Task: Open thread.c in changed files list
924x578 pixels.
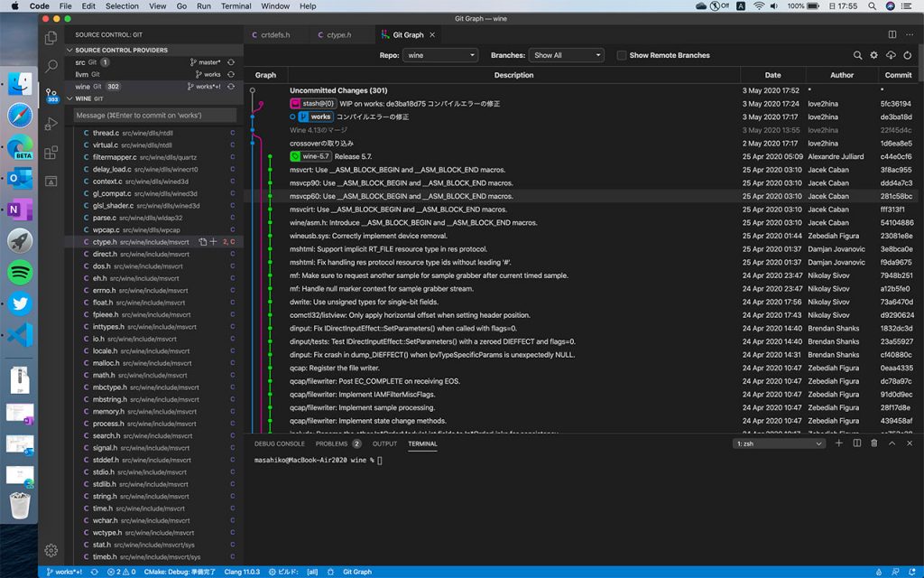Action: click(155, 134)
